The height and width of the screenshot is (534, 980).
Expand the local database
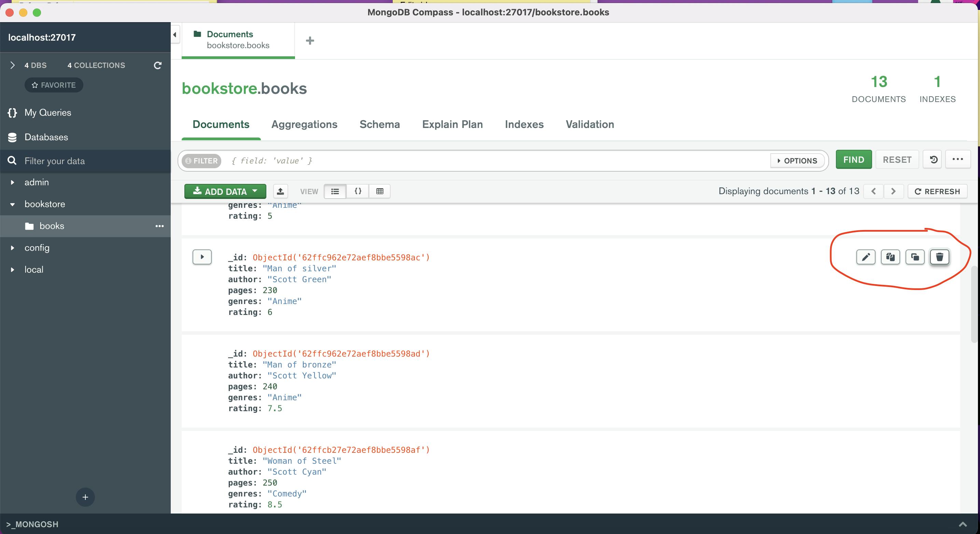pyautogui.click(x=12, y=270)
